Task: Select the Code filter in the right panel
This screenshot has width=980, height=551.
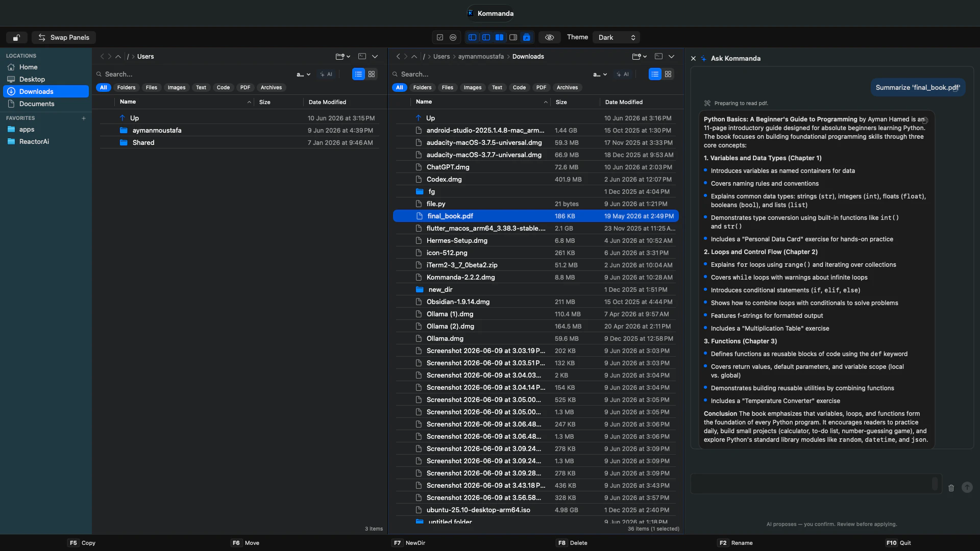Action: [x=519, y=88]
